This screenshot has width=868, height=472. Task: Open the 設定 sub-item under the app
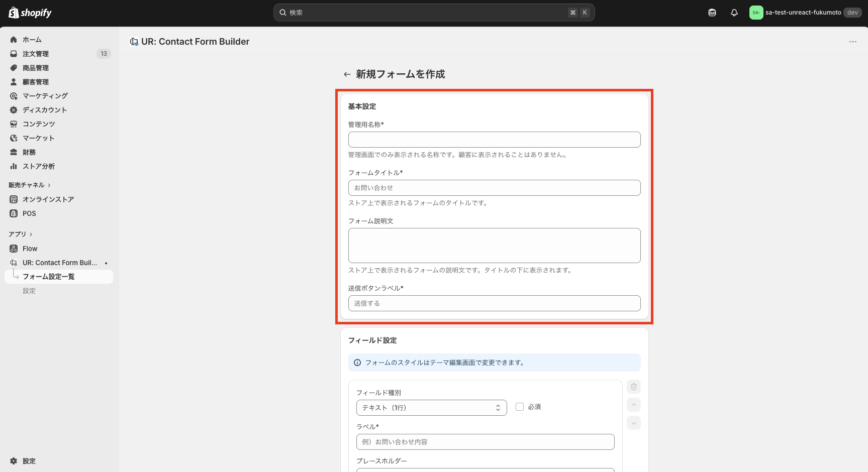click(x=29, y=291)
